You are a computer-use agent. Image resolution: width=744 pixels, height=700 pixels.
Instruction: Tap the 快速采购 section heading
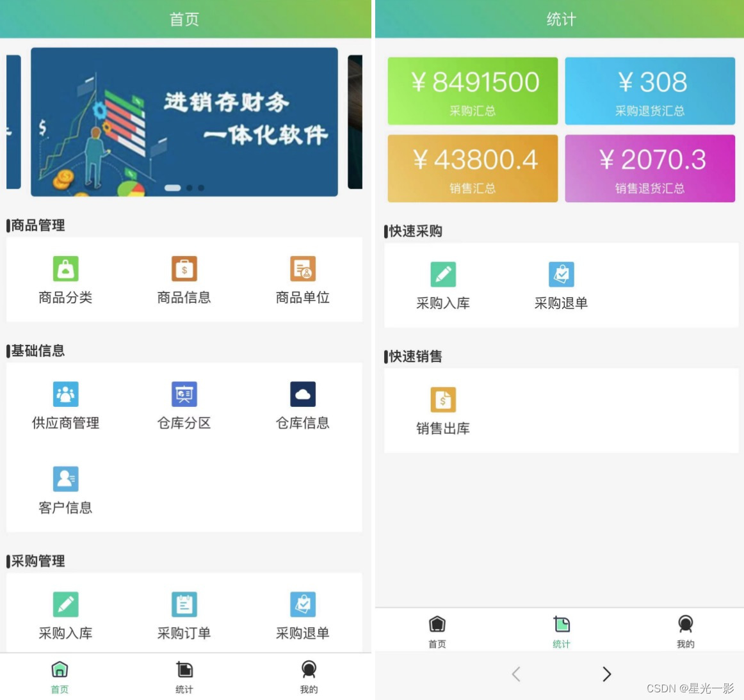pyautogui.click(x=416, y=232)
